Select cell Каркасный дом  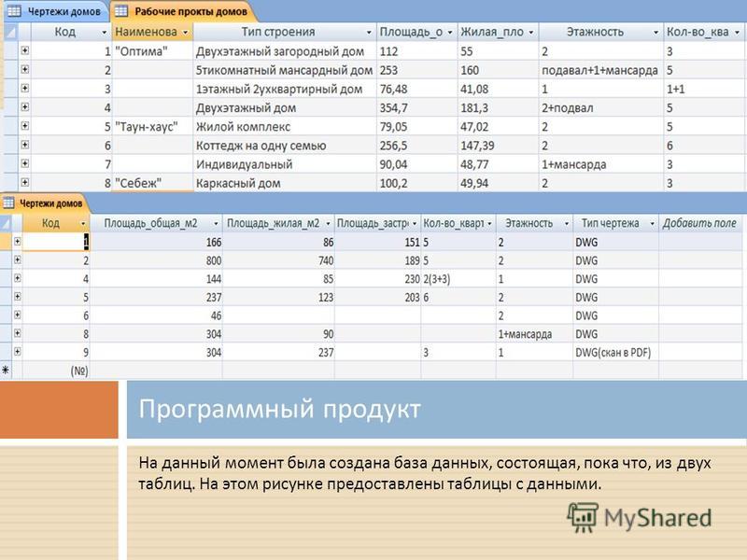tap(285, 183)
